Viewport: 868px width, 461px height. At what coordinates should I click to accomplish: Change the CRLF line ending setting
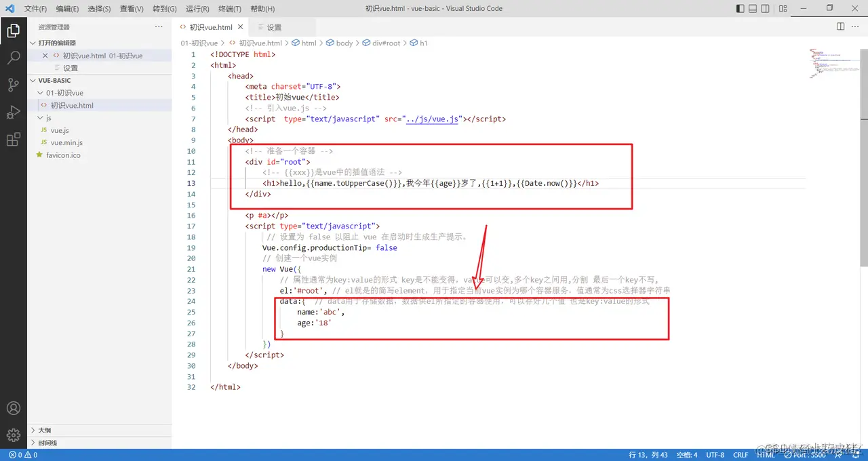click(740, 455)
